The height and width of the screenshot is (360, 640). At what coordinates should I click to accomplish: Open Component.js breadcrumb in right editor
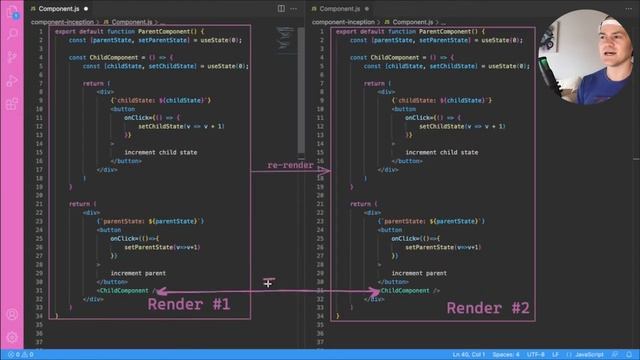(x=412, y=22)
